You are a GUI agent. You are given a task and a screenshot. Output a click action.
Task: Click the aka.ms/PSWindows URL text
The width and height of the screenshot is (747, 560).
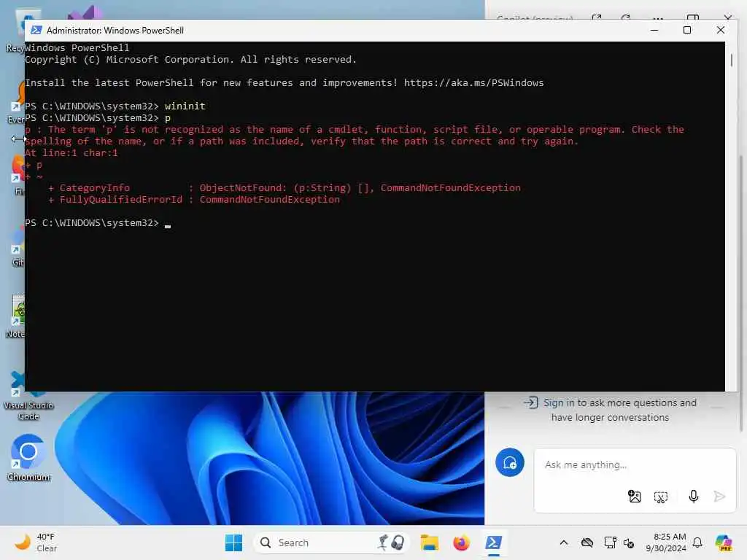(x=473, y=83)
